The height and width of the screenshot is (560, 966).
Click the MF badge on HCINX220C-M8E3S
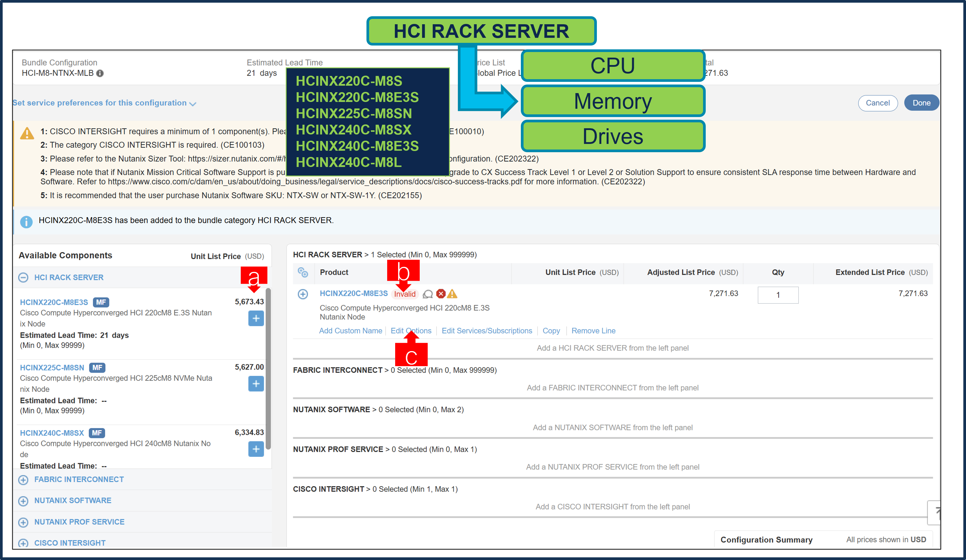[x=101, y=302]
